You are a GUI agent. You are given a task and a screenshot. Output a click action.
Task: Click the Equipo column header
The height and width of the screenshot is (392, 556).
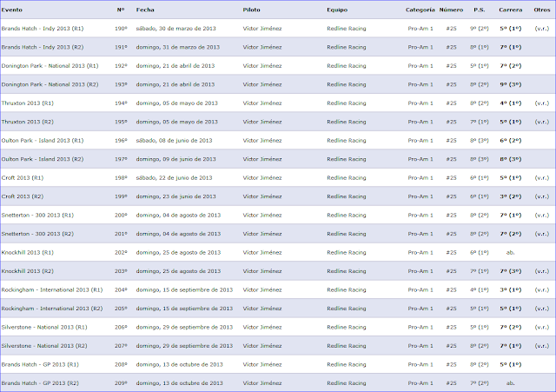(x=337, y=10)
